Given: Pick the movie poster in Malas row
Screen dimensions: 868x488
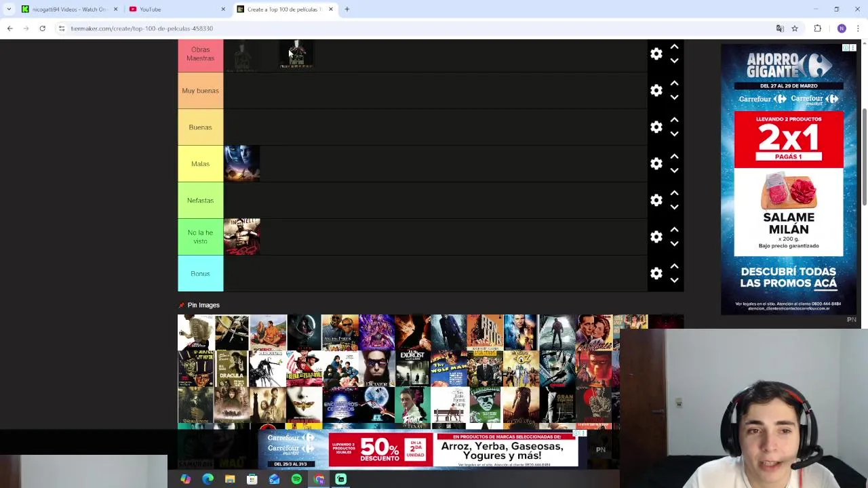Looking at the screenshot, I should pyautogui.click(x=242, y=163).
